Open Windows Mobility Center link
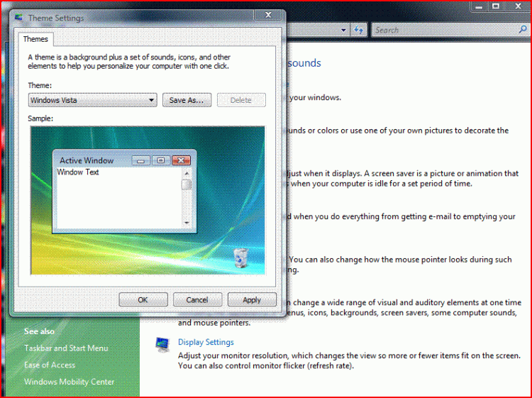The width and height of the screenshot is (532, 398). pos(70,382)
